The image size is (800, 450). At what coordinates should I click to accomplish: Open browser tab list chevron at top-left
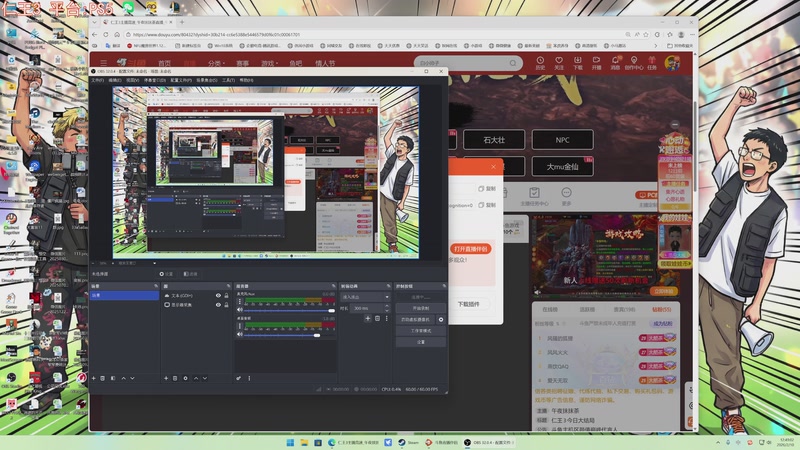pyautogui.click(x=94, y=22)
